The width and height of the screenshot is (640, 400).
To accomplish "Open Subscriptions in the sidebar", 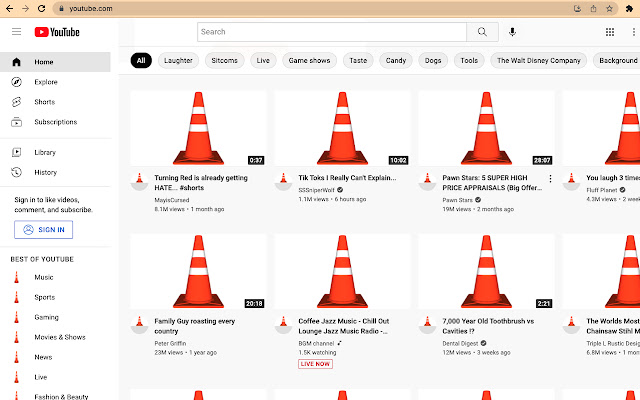I will (55, 122).
